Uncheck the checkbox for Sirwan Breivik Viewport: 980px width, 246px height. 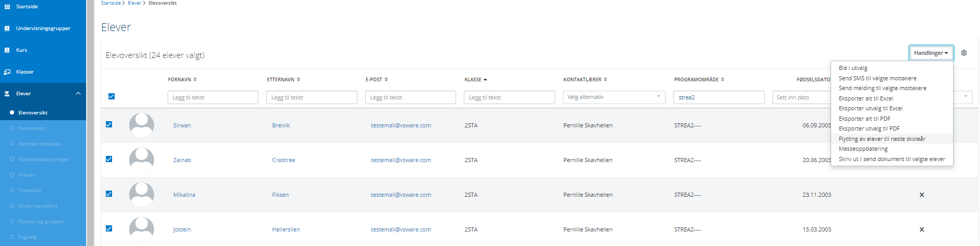click(109, 124)
